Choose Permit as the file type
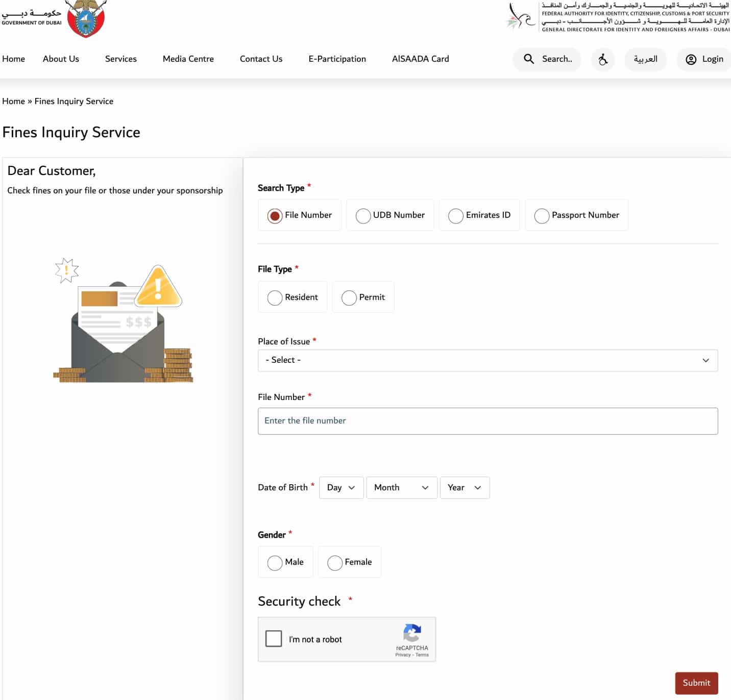731x700 pixels. [x=349, y=297]
